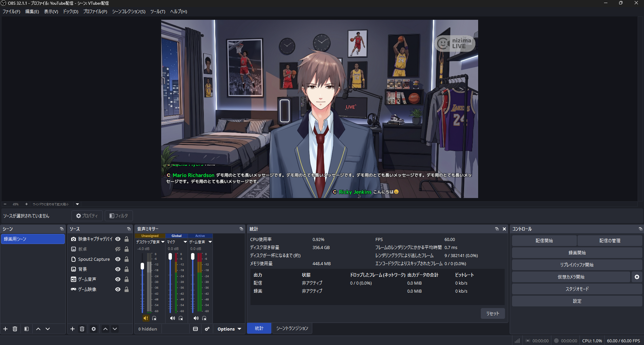
Task: Mute the マイク channel speaker icon
Action: pyautogui.click(x=172, y=318)
